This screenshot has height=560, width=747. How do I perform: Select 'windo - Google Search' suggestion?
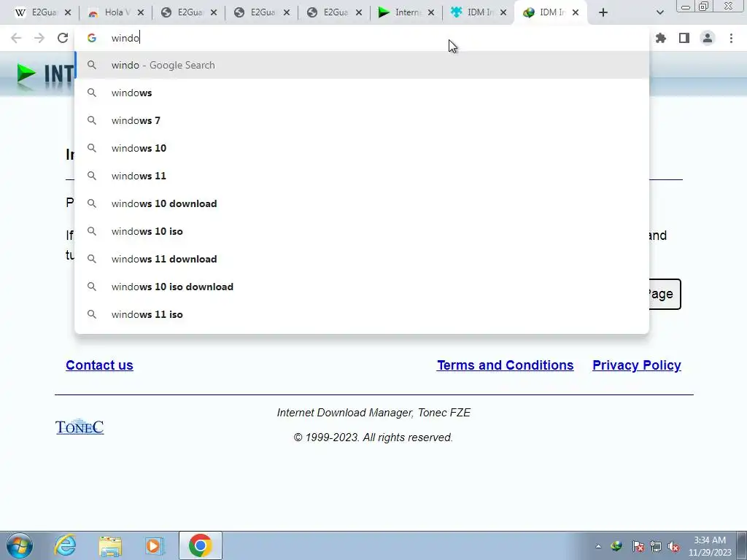[x=362, y=65]
